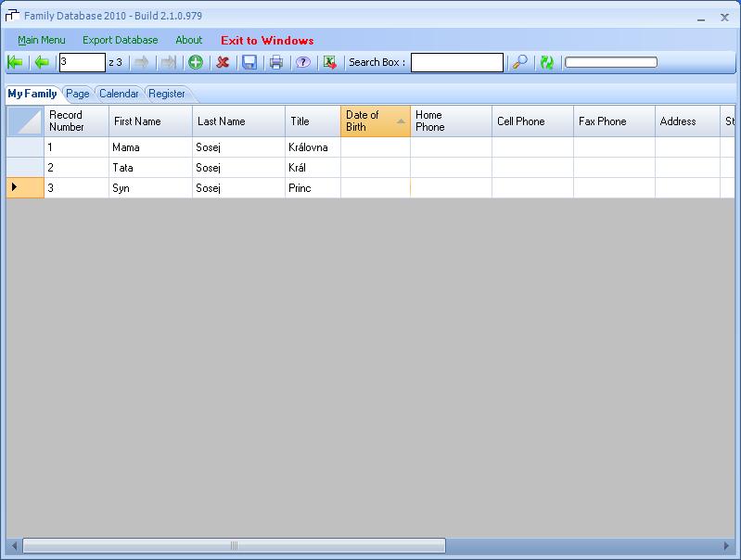Image resolution: width=741 pixels, height=560 pixels.
Task: Click inside the Search Box field
Action: click(457, 62)
